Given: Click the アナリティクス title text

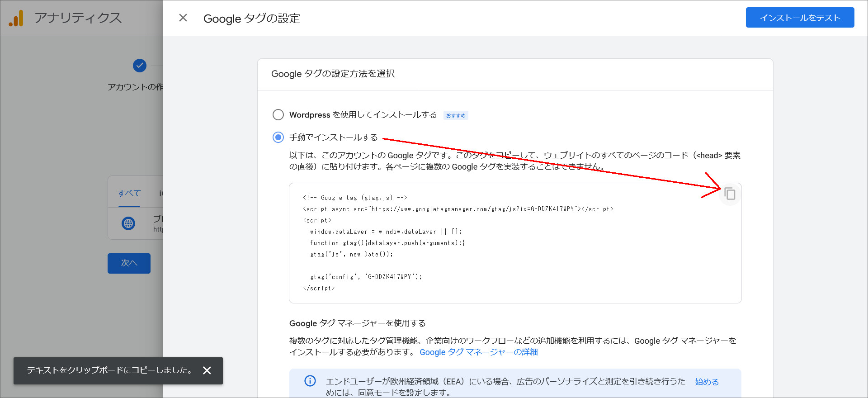Looking at the screenshot, I should pos(78,18).
